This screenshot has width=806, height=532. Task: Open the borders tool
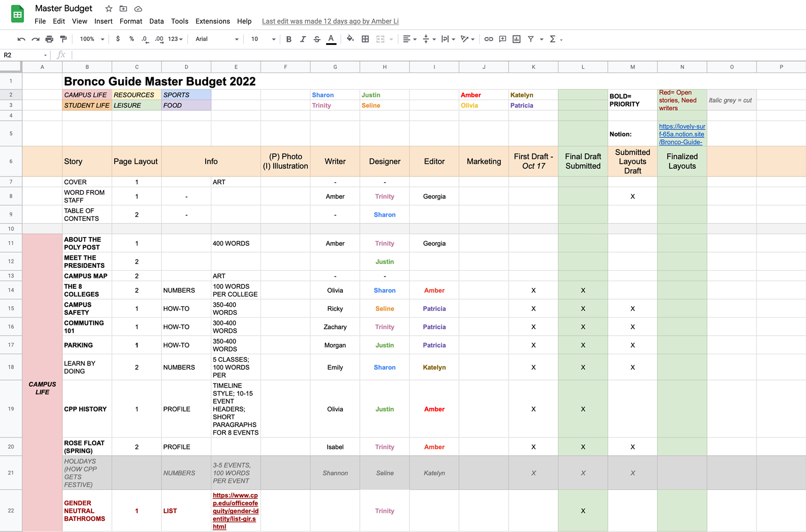tap(365, 39)
